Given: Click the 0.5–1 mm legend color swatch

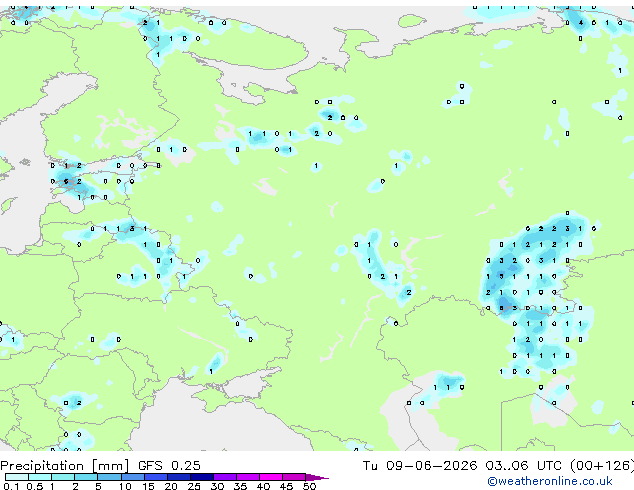Looking at the screenshot, I should pyautogui.click(x=40, y=477).
